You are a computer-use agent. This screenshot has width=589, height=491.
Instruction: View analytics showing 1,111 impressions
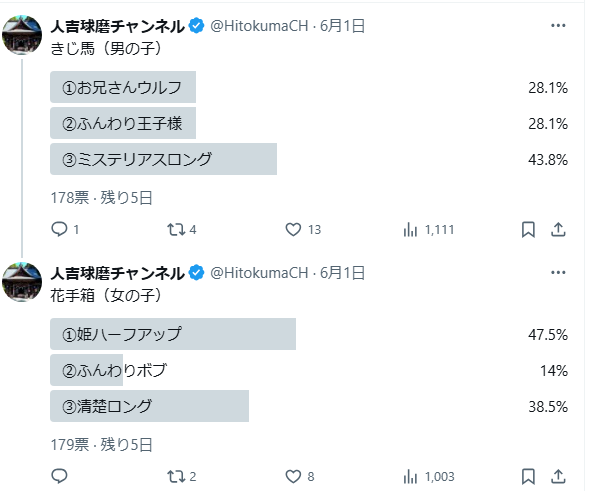pos(429,229)
